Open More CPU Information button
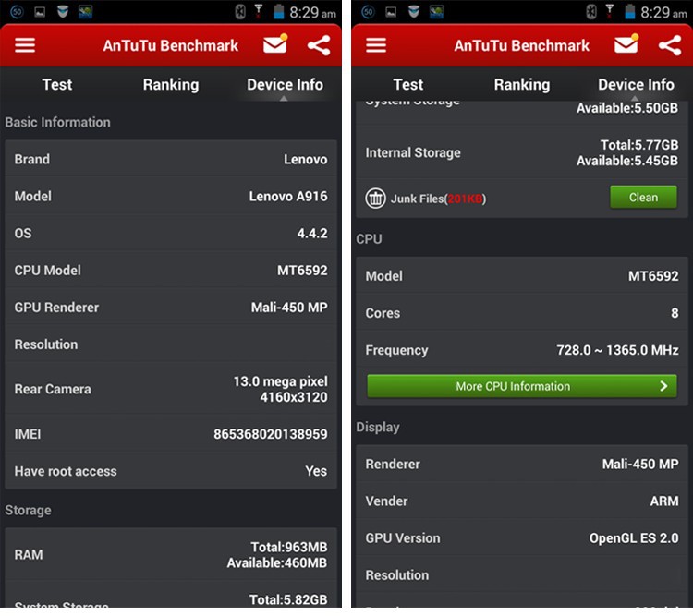Screen dimensions: 693x616 [522, 386]
